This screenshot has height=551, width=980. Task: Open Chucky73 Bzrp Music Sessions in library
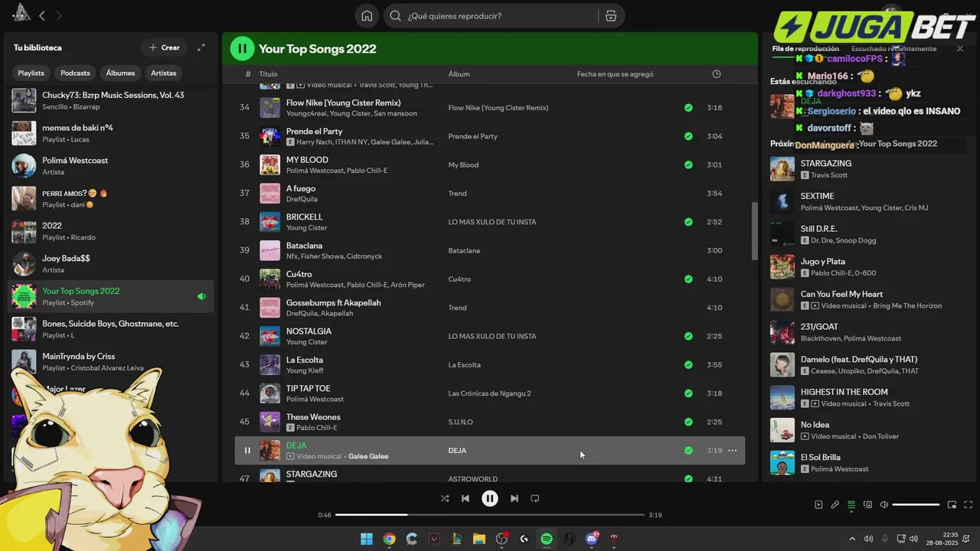coord(111,100)
